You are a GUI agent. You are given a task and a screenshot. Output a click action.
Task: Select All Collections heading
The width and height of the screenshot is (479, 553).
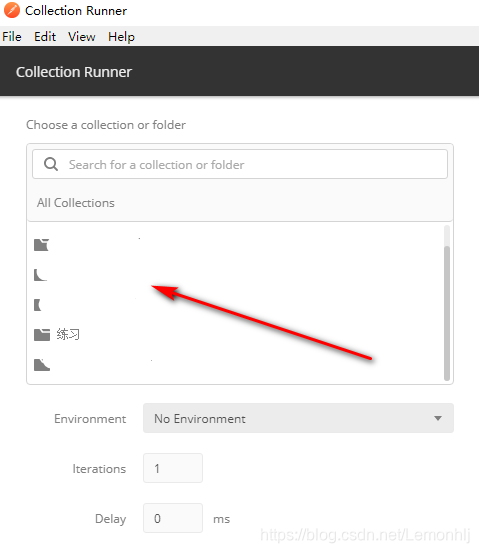coord(76,203)
